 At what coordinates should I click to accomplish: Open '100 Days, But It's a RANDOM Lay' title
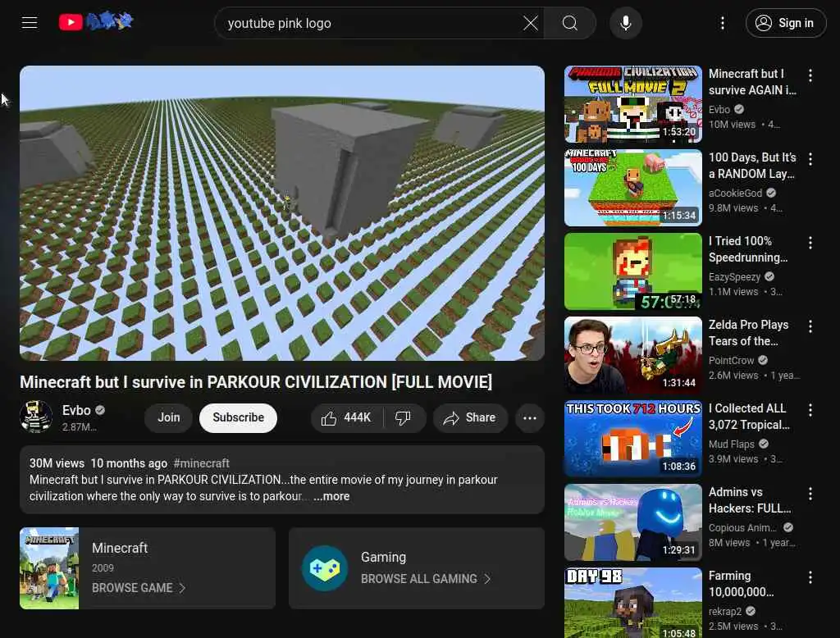(752, 166)
